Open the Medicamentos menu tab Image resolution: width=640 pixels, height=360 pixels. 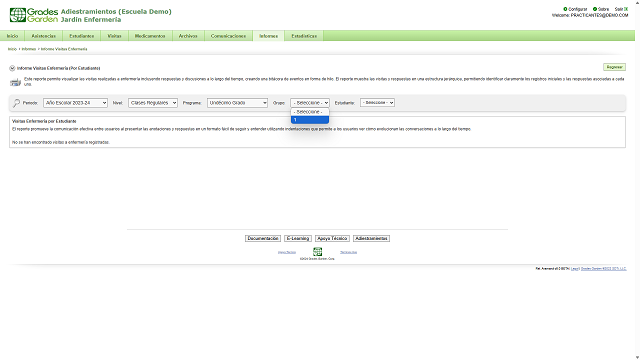(x=150, y=36)
